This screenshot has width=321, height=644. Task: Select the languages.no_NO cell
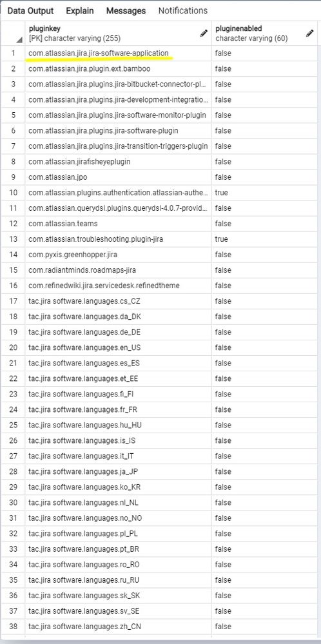click(x=118, y=518)
